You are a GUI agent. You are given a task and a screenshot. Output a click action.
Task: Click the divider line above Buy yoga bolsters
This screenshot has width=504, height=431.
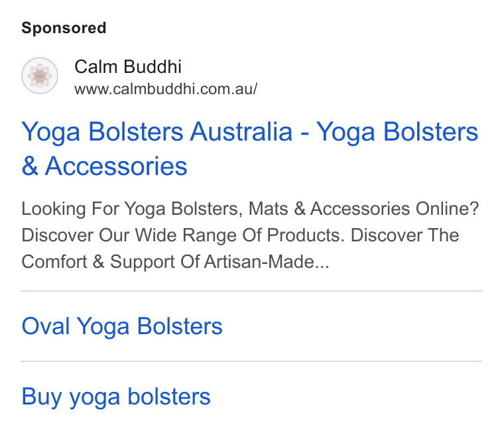tap(252, 361)
